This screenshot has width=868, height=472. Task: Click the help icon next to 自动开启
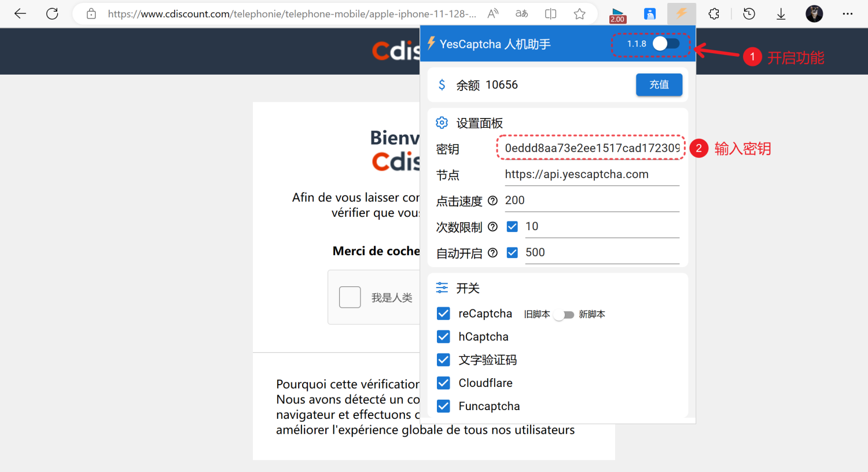click(492, 253)
